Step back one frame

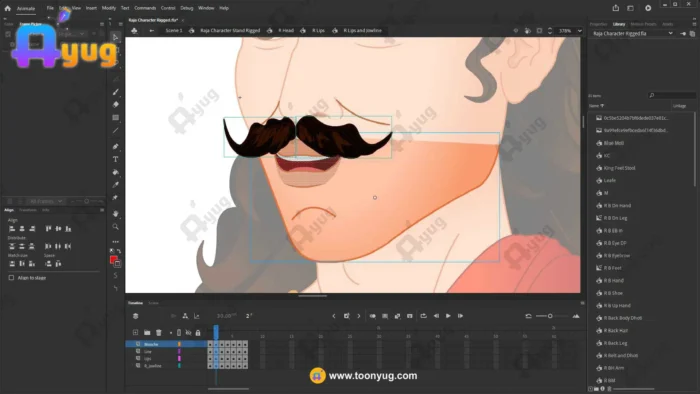pos(436,316)
